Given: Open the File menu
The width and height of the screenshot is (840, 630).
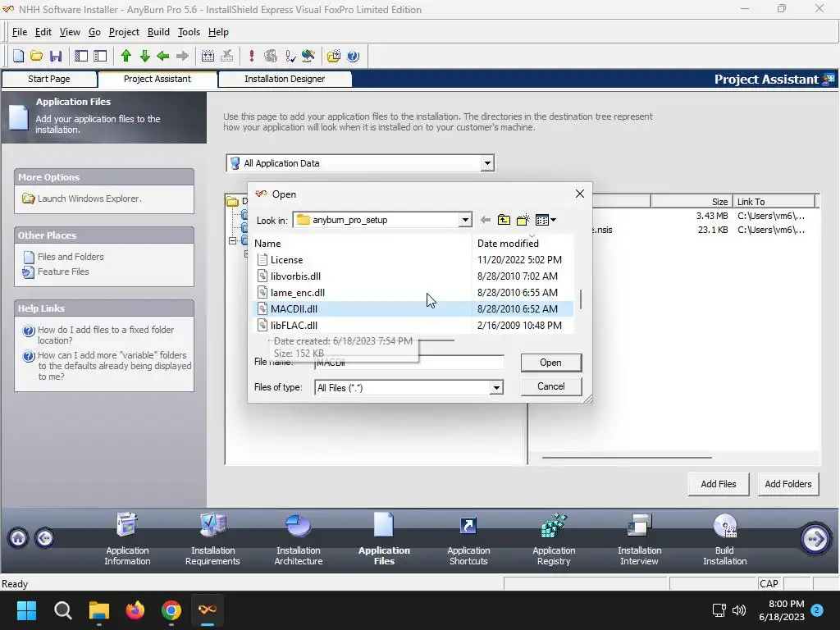Looking at the screenshot, I should 20,32.
